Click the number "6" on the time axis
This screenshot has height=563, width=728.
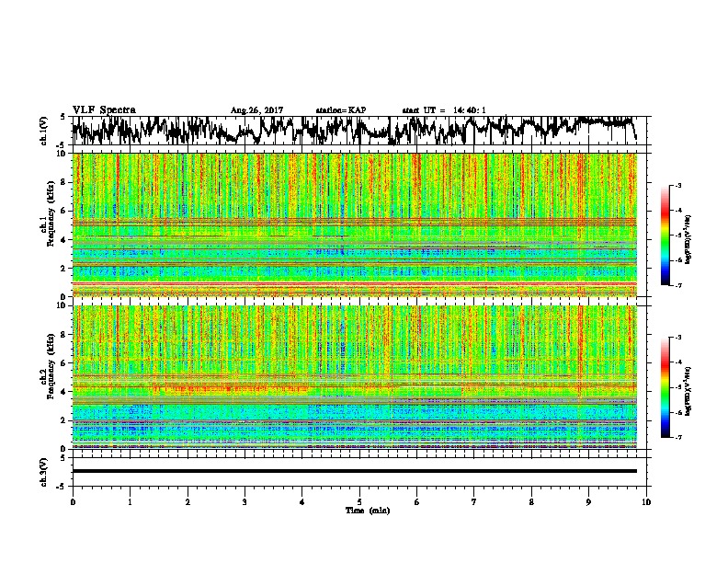click(417, 502)
